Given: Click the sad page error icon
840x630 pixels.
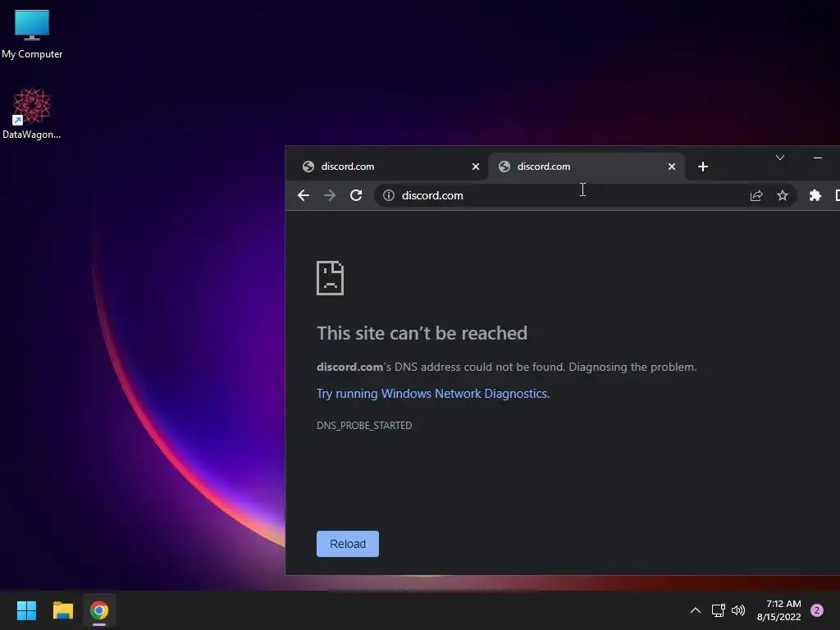Looking at the screenshot, I should point(330,278).
